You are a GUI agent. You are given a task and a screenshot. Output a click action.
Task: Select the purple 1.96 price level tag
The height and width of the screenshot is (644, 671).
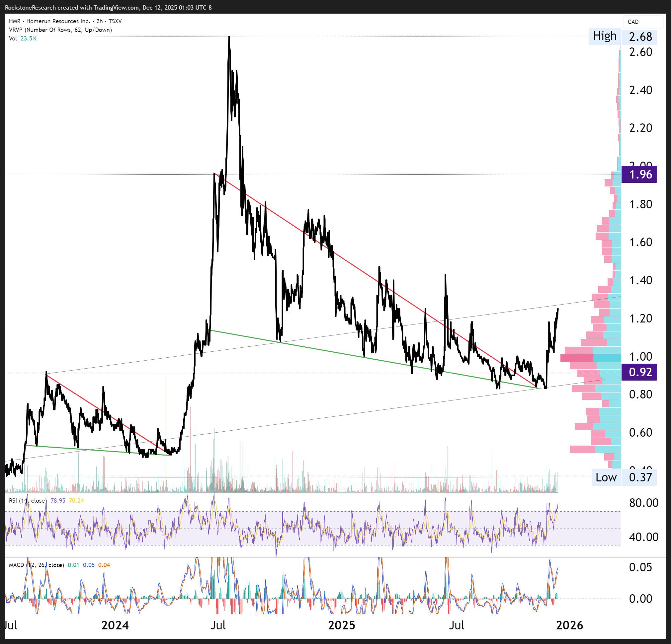(639, 175)
